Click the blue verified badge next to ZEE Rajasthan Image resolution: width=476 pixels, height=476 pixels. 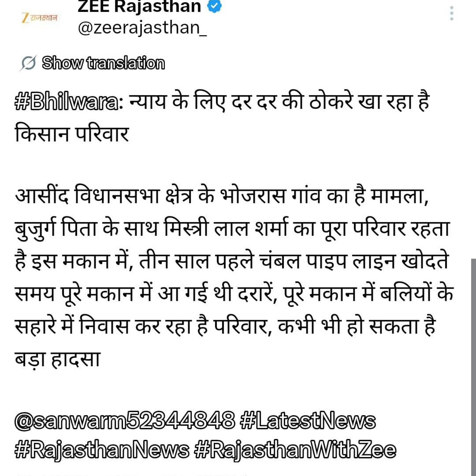pos(214,6)
